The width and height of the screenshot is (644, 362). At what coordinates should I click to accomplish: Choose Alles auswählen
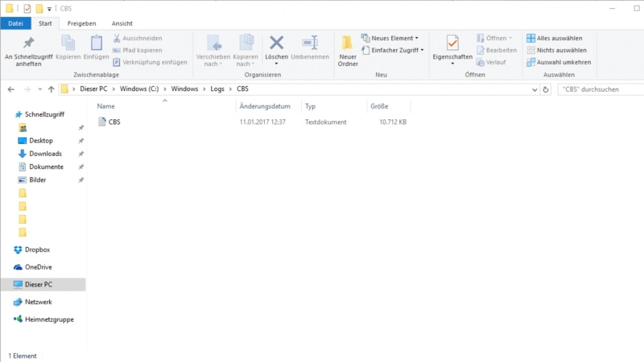pyautogui.click(x=554, y=38)
